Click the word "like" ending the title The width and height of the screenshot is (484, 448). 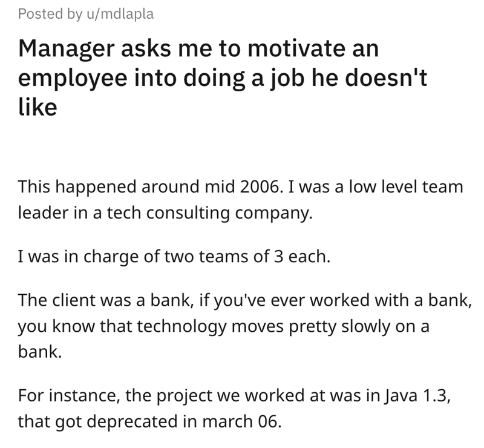tap(38, 108)
